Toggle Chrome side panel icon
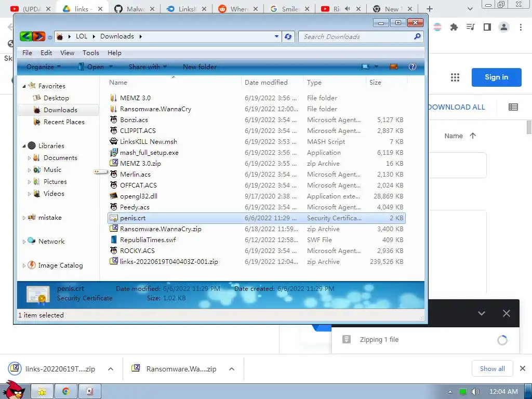Screen dimensions: 532x399 click(x=487, y=27)
